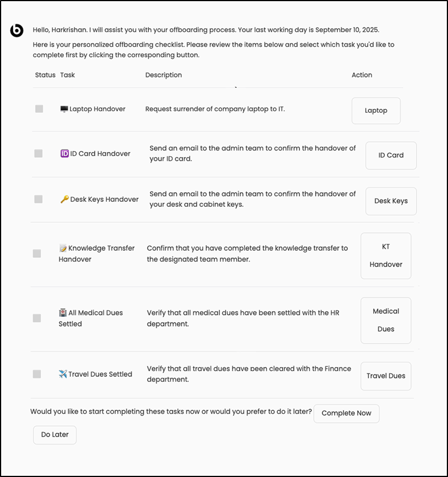Image resolution: width=448 pixels, height=477 pixels.
Task: Toggle the Knowledge Transfer Handover checkbox
Action: coord(37,254)
